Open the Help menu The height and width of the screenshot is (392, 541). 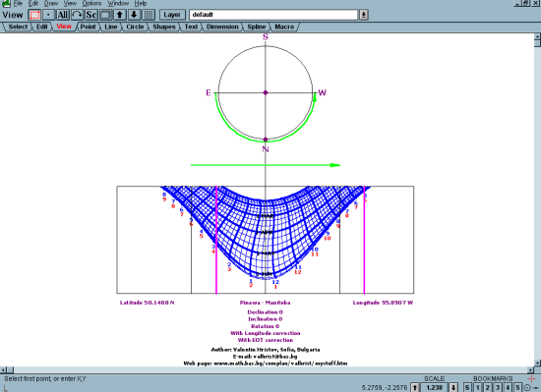tap(141, 4)
